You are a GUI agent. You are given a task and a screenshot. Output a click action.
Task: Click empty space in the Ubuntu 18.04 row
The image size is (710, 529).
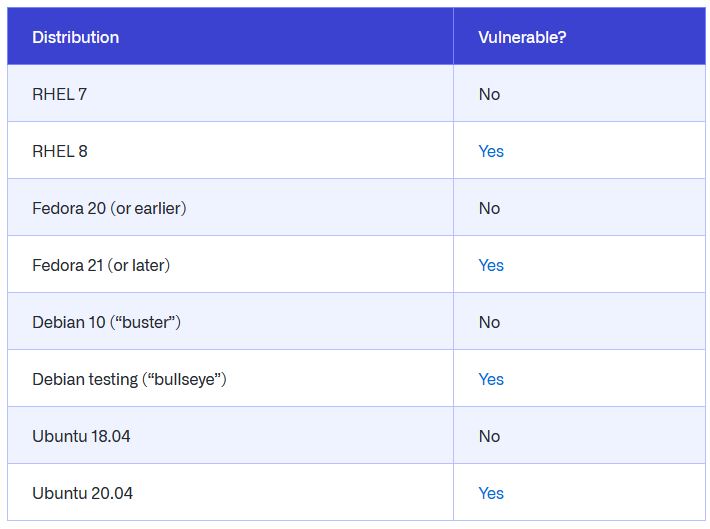(290, 435)
